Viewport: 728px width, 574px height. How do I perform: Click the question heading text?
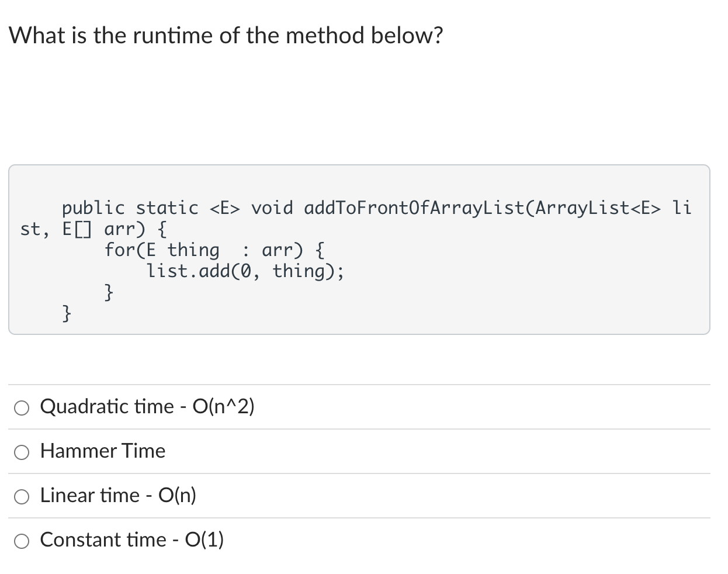click(226, 35)
